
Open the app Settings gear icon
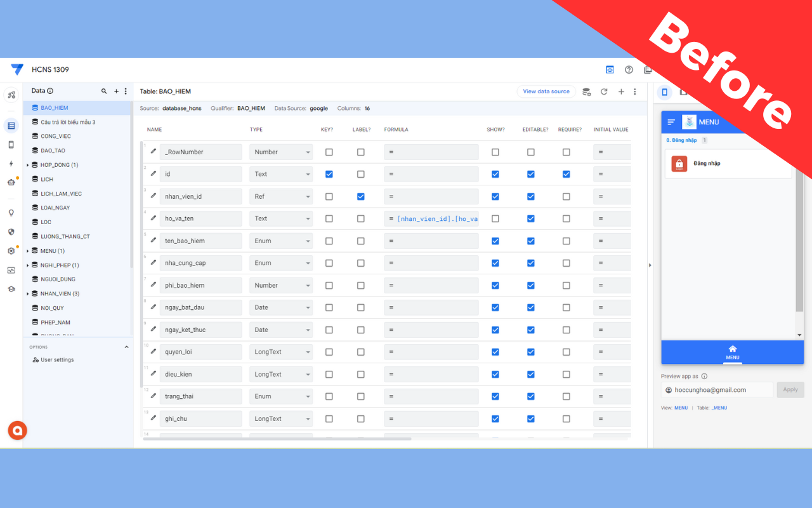click(11, 251)
